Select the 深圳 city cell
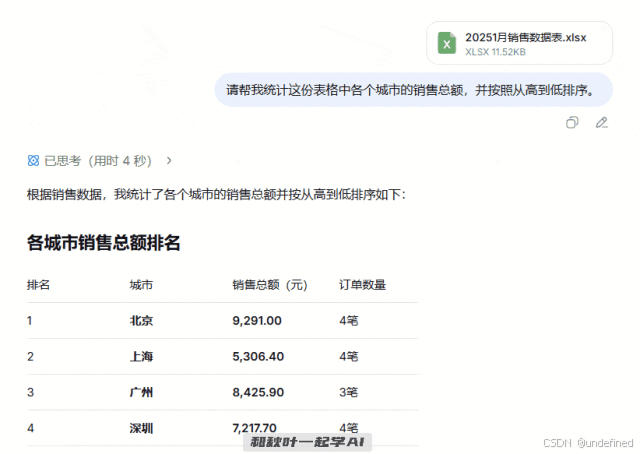 tap(141, 428)
